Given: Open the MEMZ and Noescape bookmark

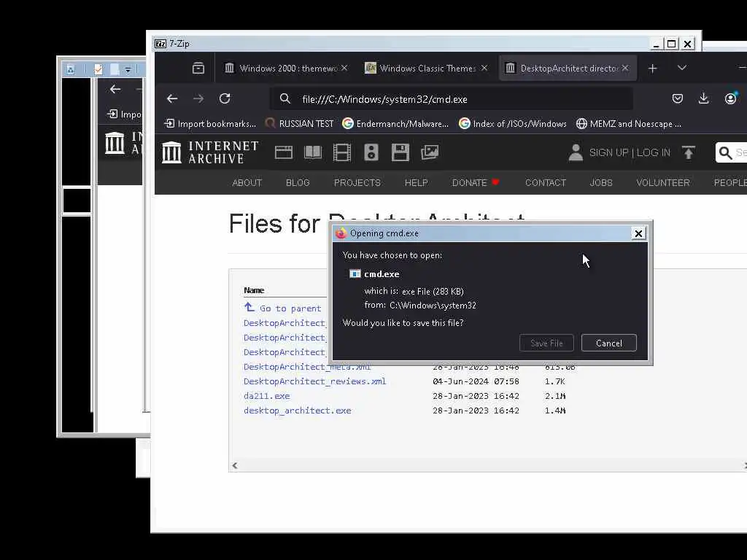Looking at the screenshot, I should (x=629, y=124).
